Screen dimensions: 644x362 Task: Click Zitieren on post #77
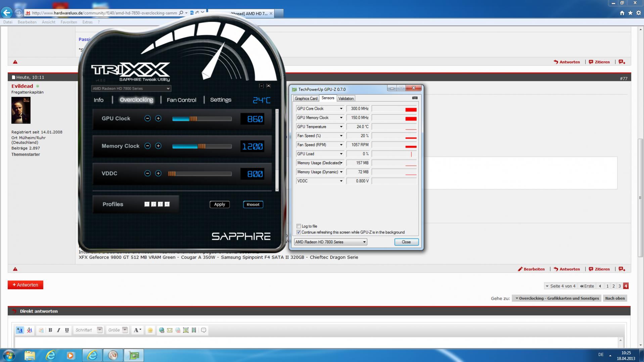coord(599,269)
